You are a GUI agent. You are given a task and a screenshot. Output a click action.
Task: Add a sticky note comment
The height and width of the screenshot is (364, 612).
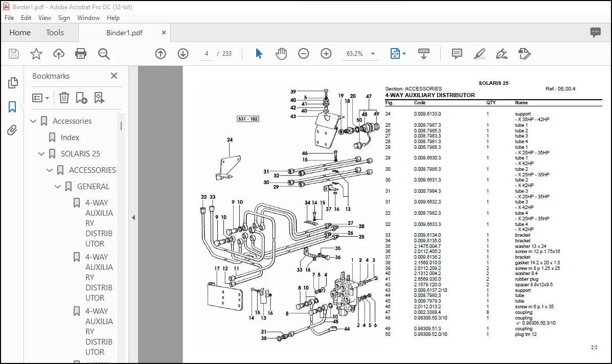pyautogui.click(x=457, y=54)
